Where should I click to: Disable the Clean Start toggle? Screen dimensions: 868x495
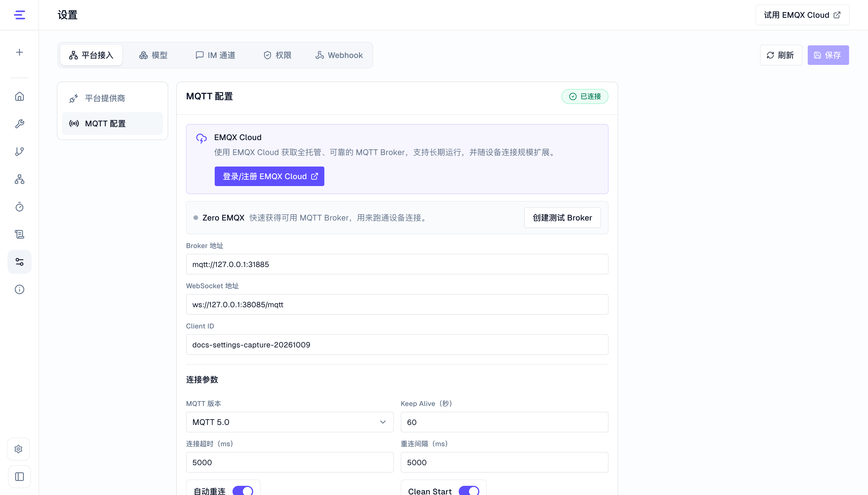pos(469,491)
